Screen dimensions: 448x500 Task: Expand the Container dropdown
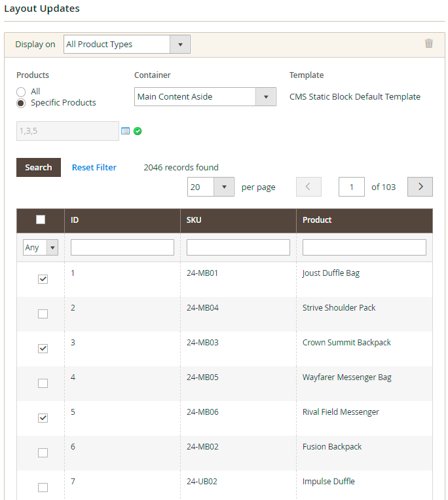[x=205, y=97]
